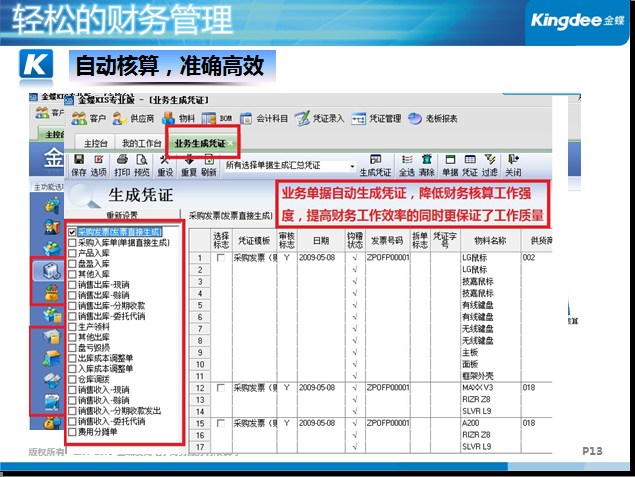The image size is (635, 477).
Task: Tick the selection checkbox in table row 15
Action: [x=221, y=423]
